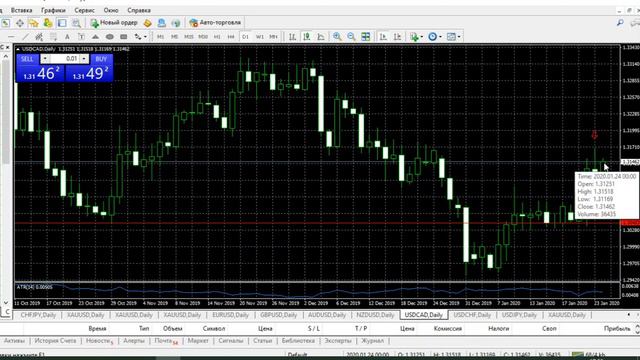Open the Журнал terminal tab
The image size is (640, 360).
[372, 340]
